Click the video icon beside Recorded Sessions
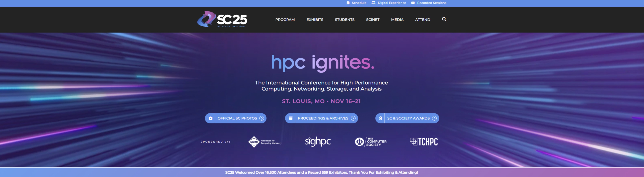This screenshot has width=644, height=177. click(413, 3)
